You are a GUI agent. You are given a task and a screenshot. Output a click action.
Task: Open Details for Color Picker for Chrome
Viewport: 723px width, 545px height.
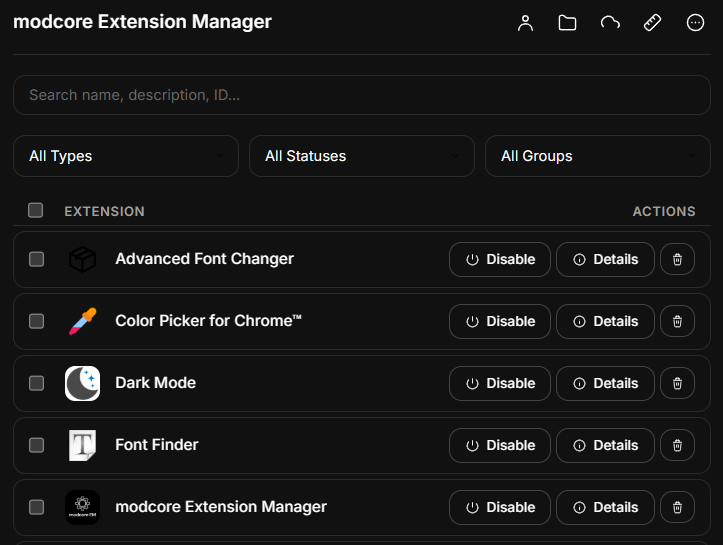click(x=605, y=321)
